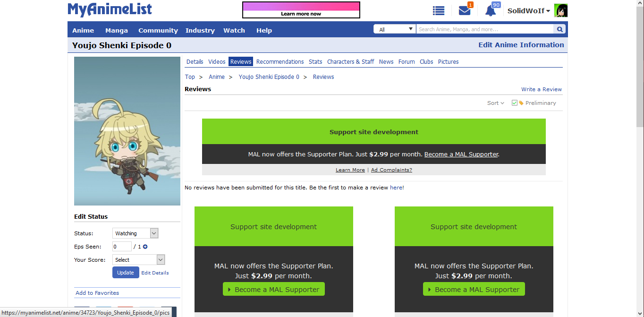The height and width of the screenshot is (317, 644).
Task: Click the Update button
Action: click(126, 273)
